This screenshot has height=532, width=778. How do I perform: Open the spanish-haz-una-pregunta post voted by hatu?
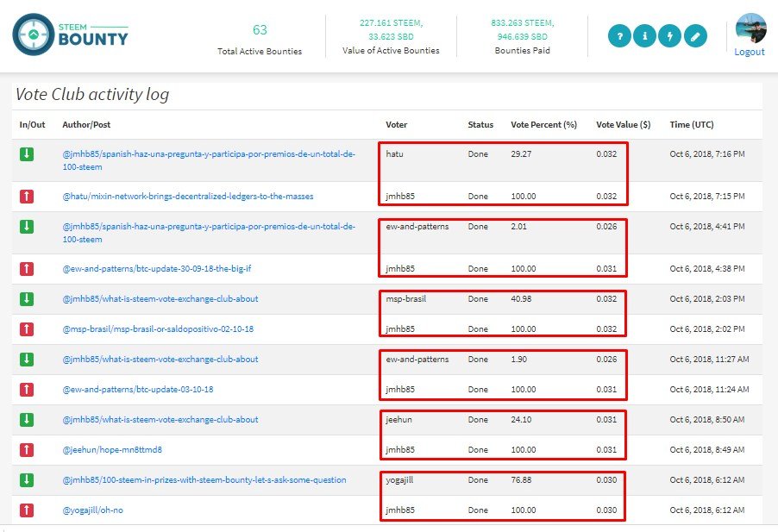coord(209,160)
